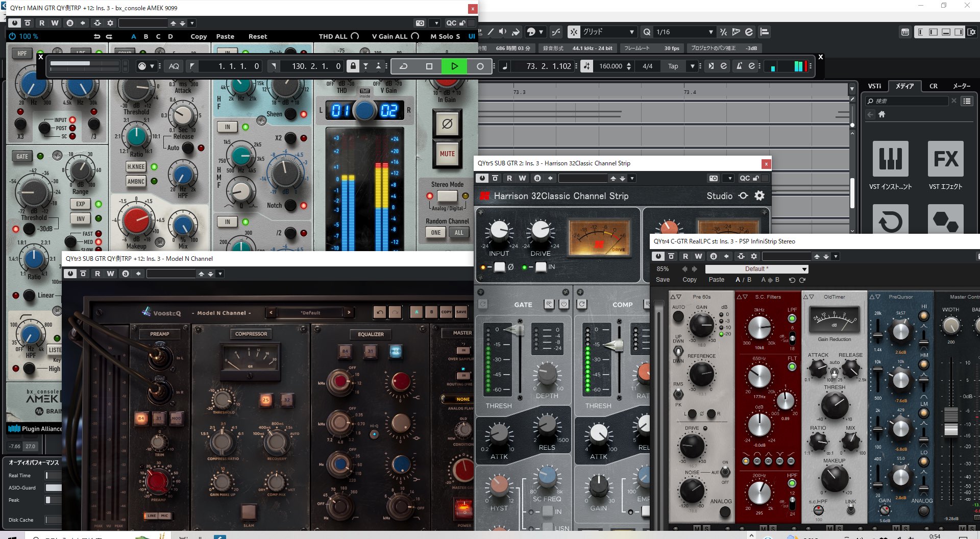The width and height of the screenshot is (980, 539).
Task: Open VST Effects in media browser
Action: pyautogui.click(x=945, y=166)
